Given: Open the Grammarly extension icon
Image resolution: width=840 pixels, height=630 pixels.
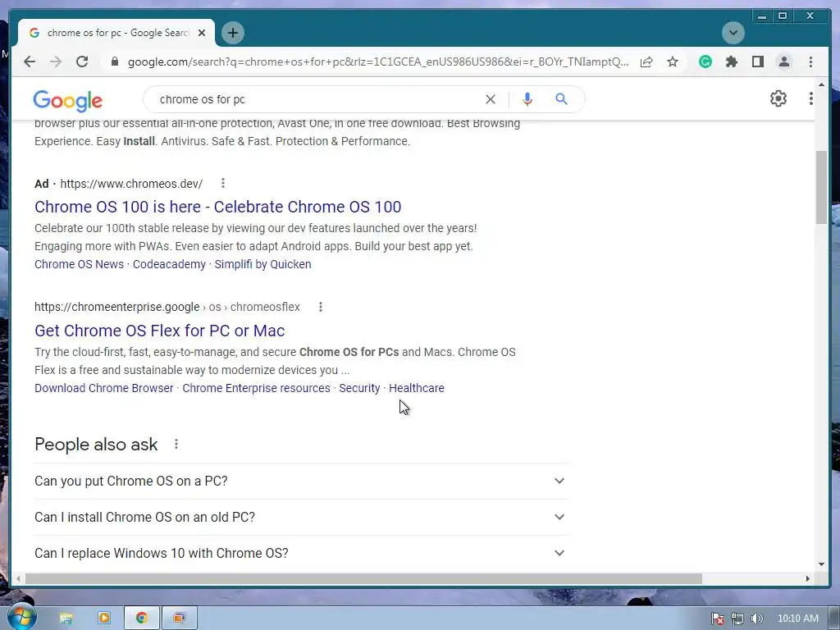Looking at the screenshot, I should coord(705,62).
